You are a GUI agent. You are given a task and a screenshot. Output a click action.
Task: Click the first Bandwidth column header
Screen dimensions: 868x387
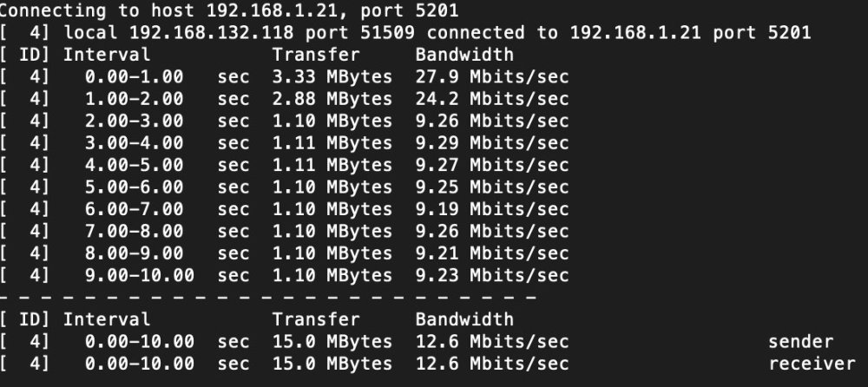coord(464,55)
